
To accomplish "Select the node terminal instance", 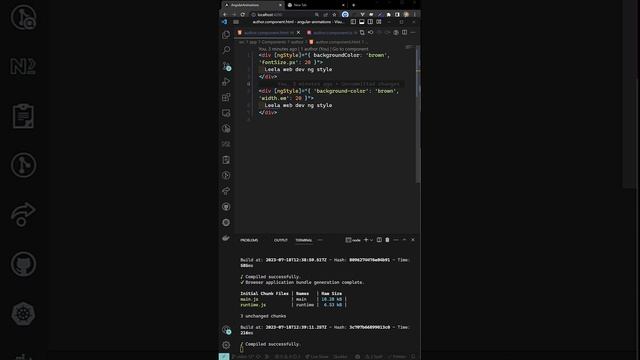I will click(353, 240).
